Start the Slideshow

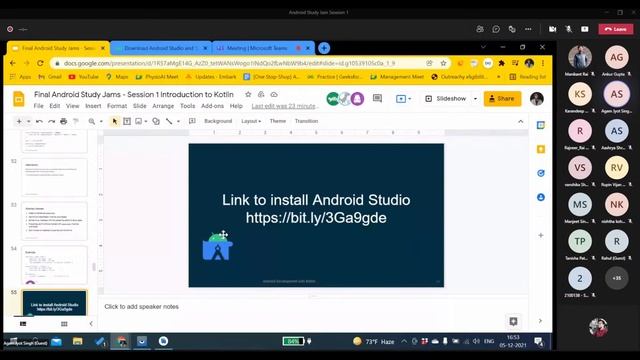tap(446, 98)
